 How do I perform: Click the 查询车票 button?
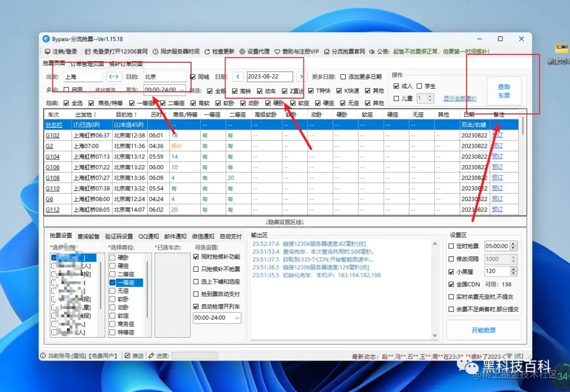(x=504, y=91)
